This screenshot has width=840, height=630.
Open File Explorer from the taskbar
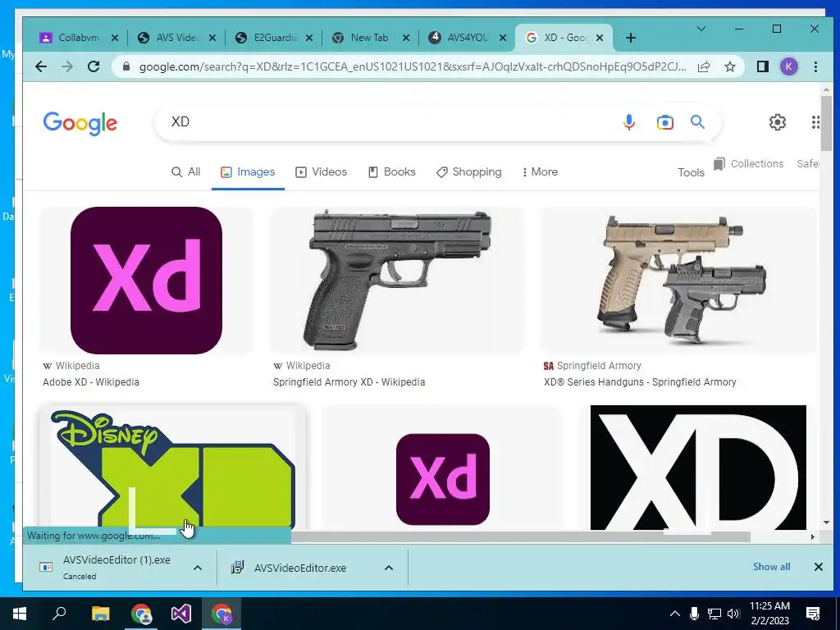[100, 614]
